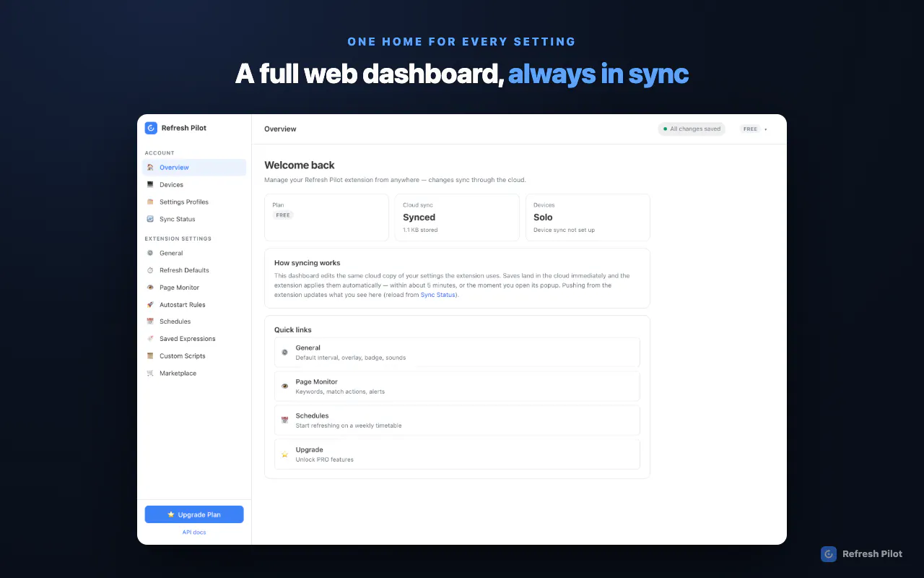
Task: Click the Welcome back heading
Action: click(x=300, y=165)
